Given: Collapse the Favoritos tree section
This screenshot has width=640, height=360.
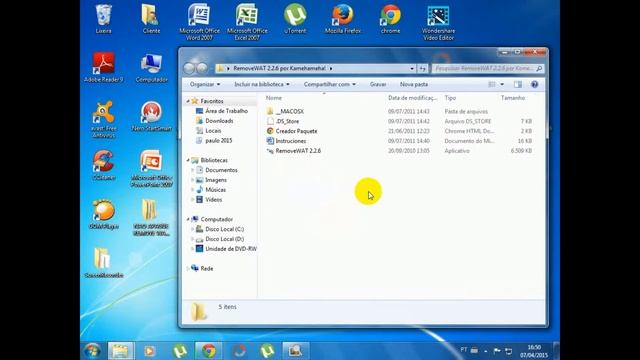Looking at the screenshot, I should pyautogui.click(x=188, y=101).
